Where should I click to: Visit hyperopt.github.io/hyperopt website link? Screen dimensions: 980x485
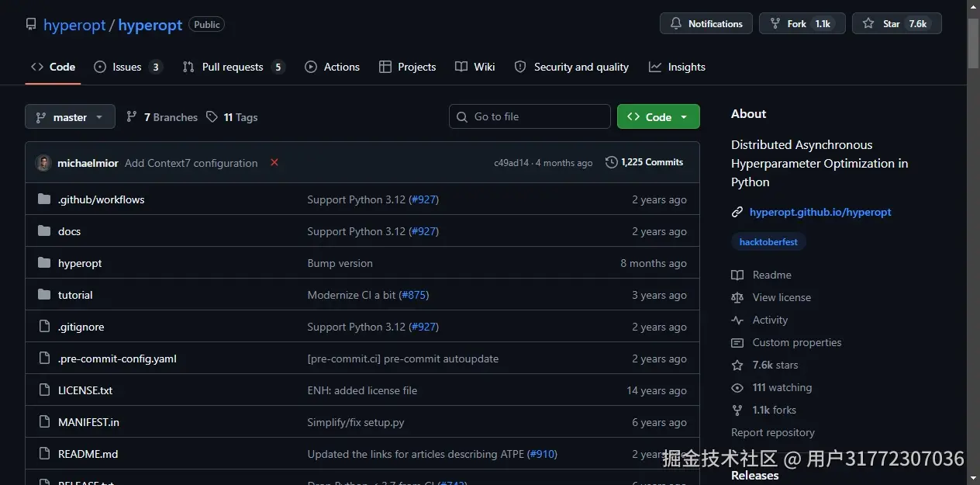coord(820,212)
